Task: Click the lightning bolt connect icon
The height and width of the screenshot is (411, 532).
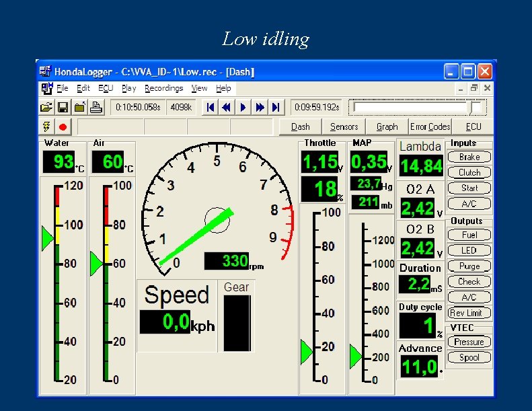Action: tap(46, 127)
